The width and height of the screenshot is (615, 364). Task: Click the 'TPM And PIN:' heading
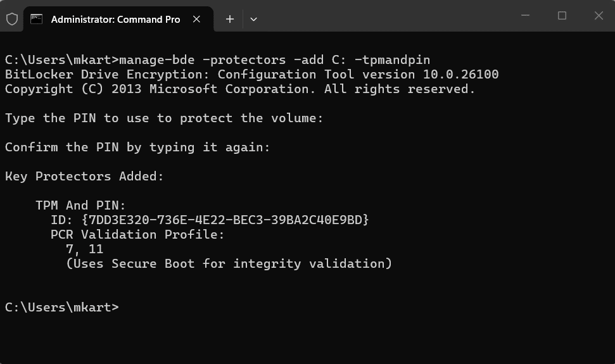pyautogui.click(x=80, y=205)
